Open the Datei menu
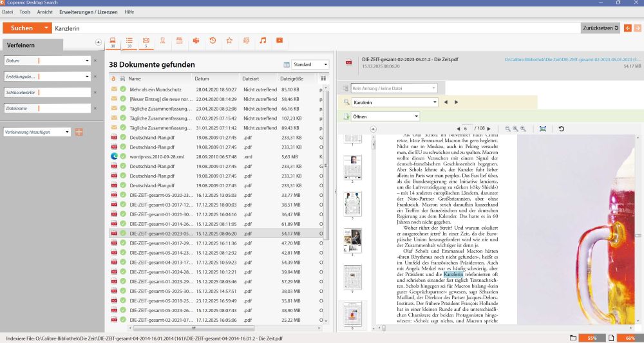The height and width of the screenshot is (343, 644). (x=7, y=12)
